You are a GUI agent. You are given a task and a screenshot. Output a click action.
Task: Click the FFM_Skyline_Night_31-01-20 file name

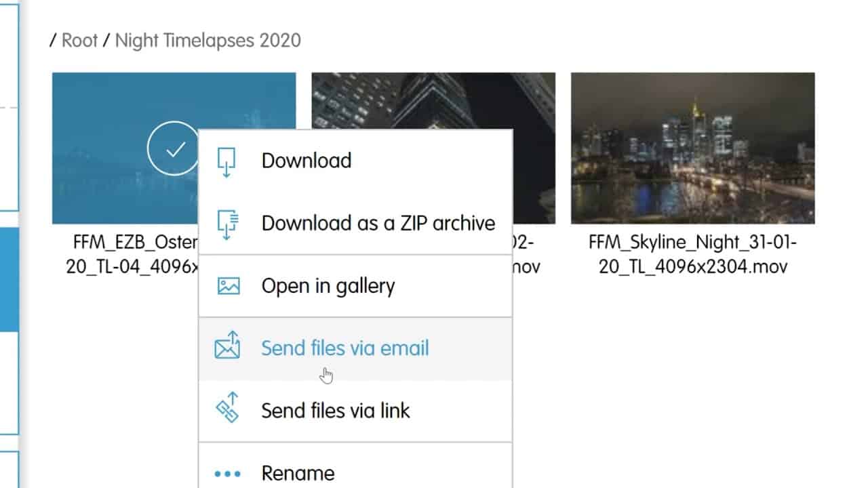pos(692,254)
